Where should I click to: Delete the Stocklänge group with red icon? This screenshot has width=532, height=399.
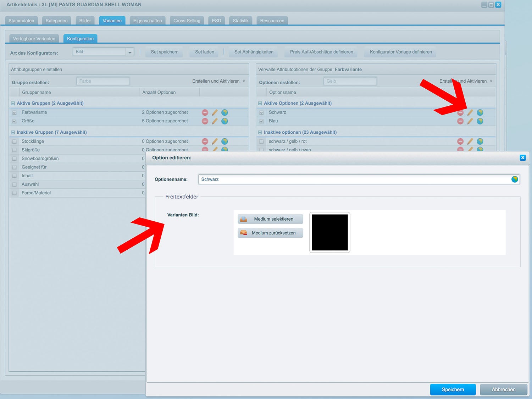(205, 141)
